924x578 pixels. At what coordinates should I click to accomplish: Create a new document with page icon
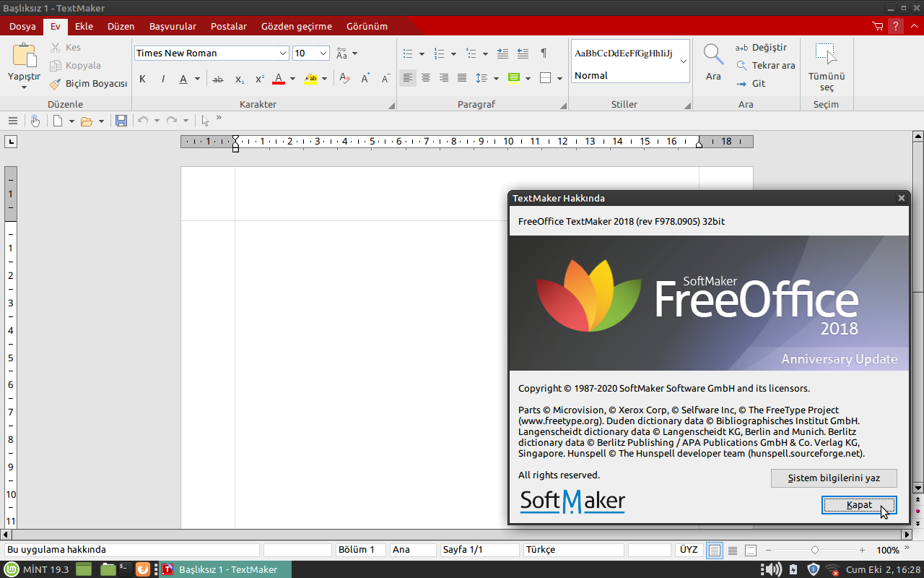point(58,121)
